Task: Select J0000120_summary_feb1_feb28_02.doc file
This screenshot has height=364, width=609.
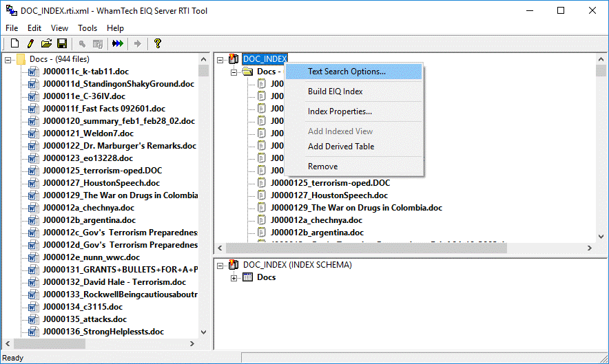Action: point(118,121)
